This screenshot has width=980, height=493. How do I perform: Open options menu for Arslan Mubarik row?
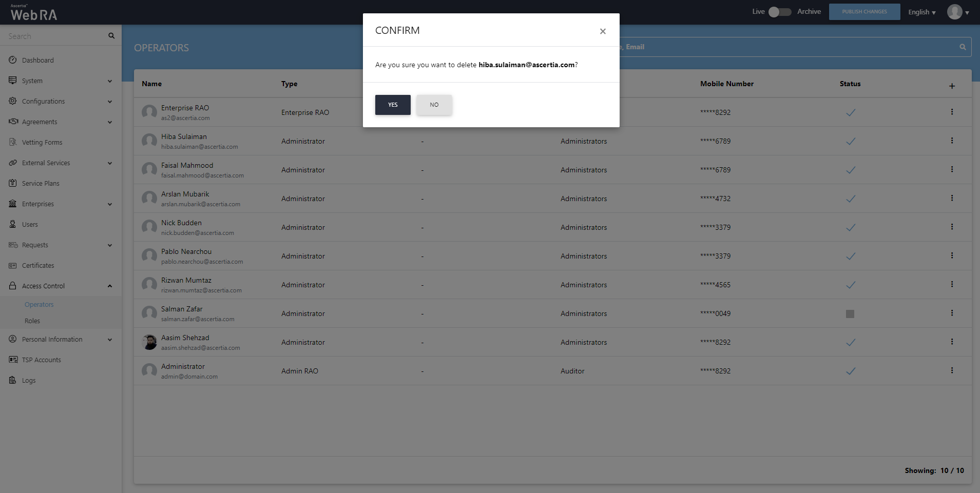pyautogui.click(x=952, y=198)
